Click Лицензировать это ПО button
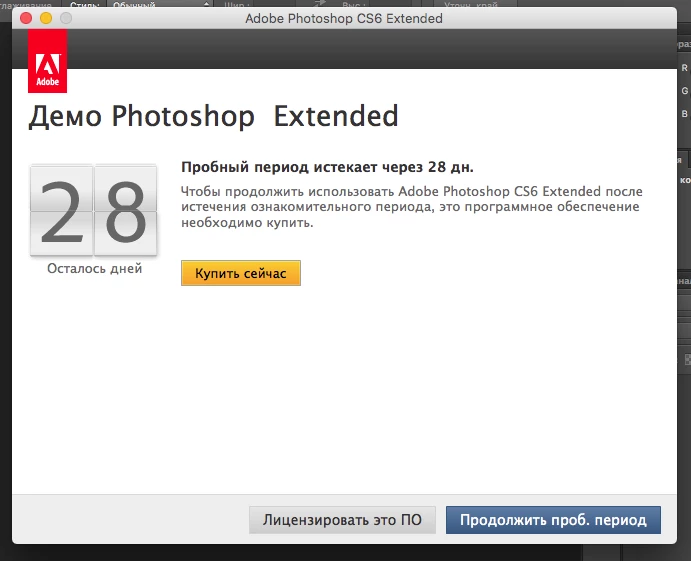This screenshot has height=561, width=691. pyautogui.click(x=342, y=520)
